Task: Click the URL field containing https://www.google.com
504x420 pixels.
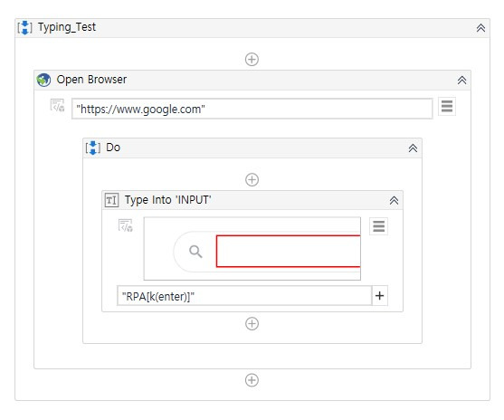Action: tap(252, 109)
